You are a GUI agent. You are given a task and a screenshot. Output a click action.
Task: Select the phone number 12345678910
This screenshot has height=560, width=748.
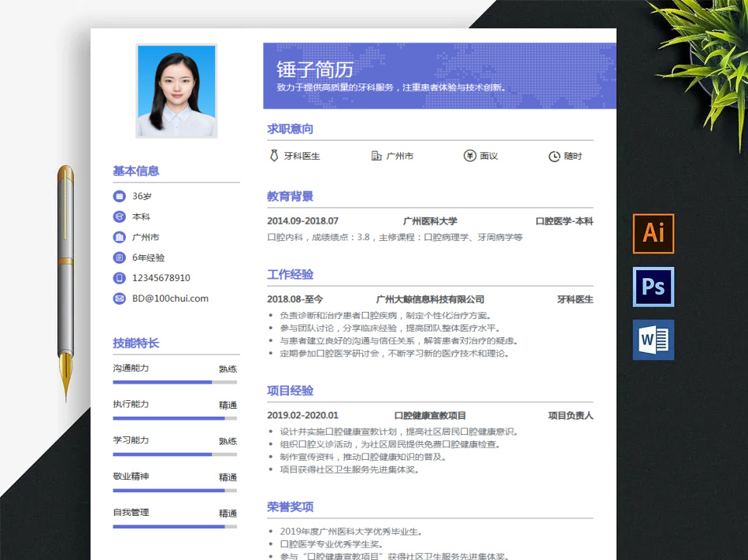coord(161,277)
